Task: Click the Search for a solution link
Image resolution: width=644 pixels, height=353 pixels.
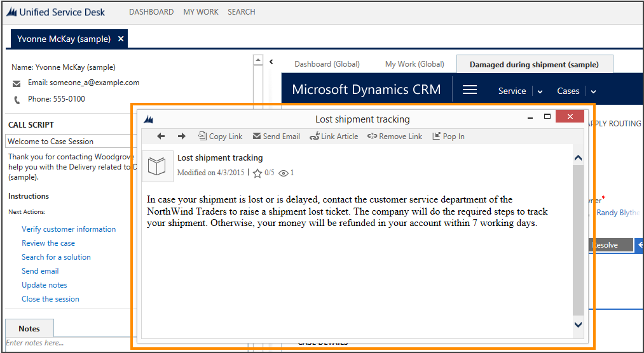Action: pos(57,257)
